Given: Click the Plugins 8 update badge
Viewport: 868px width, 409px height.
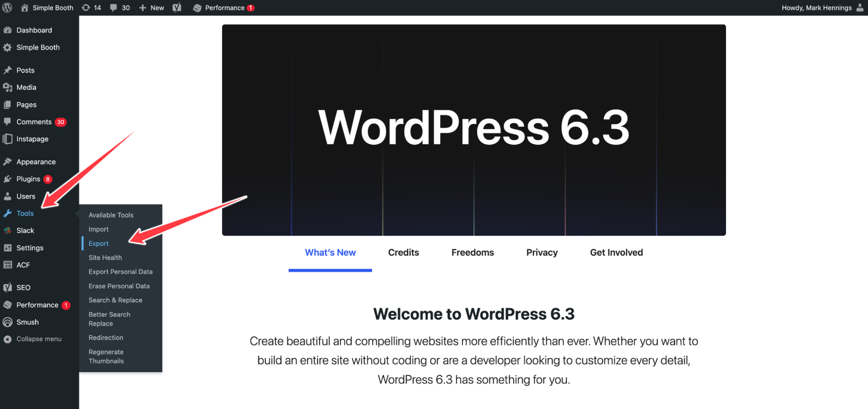Looking at the screenshot, I should pos(48,179).
